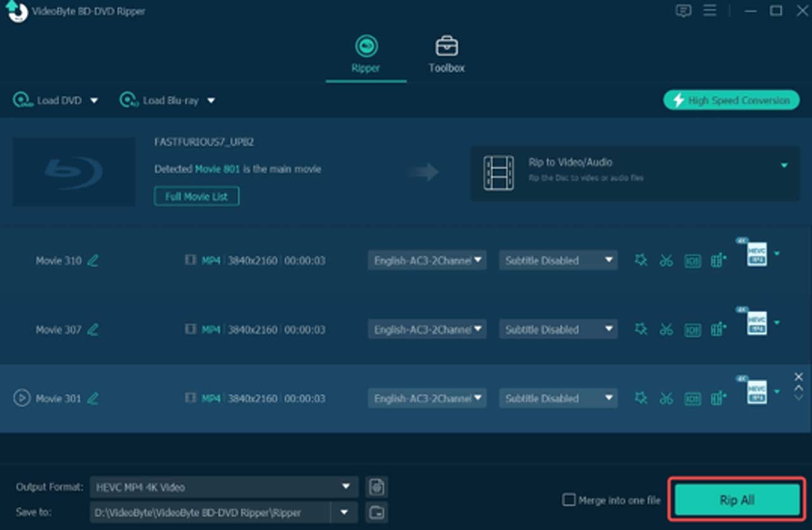This screenshot has height=530, width=812.
Task: Select the Ripper tab
Action: (x=366, y=55)
